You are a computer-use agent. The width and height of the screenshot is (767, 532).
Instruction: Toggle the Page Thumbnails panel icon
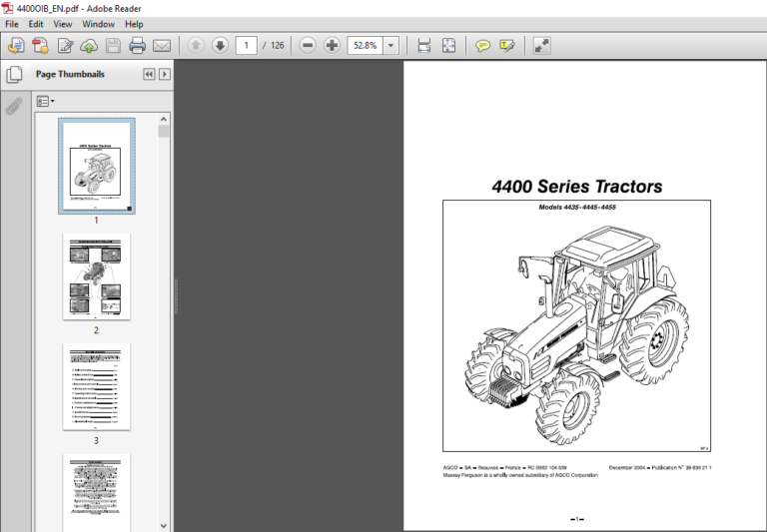pos(14,74)
